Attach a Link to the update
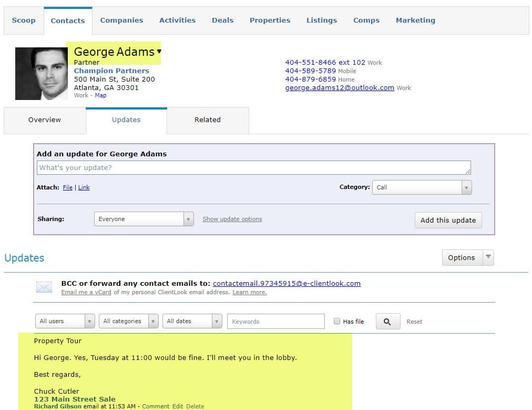The image size is (532, 410). 84,187
